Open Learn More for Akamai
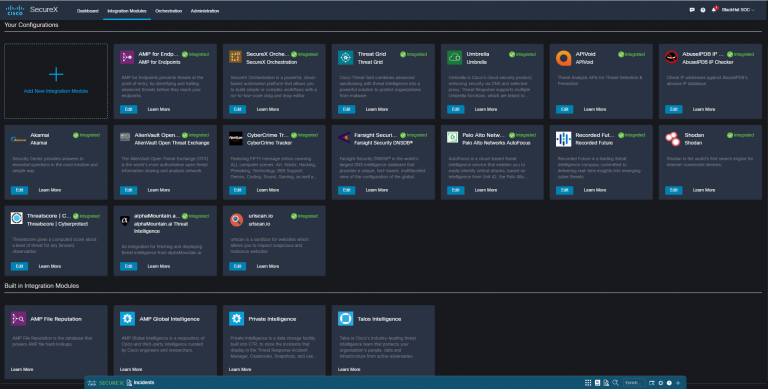Image resolution: width=768 pixels, height=389 pixels. coord(49,190)
